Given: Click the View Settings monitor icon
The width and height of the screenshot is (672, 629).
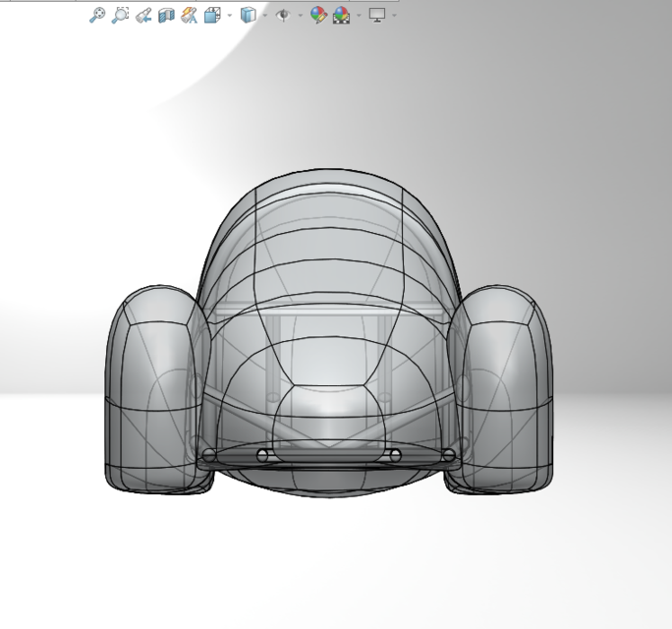Looking at the screenshot, I should [376, 15].
